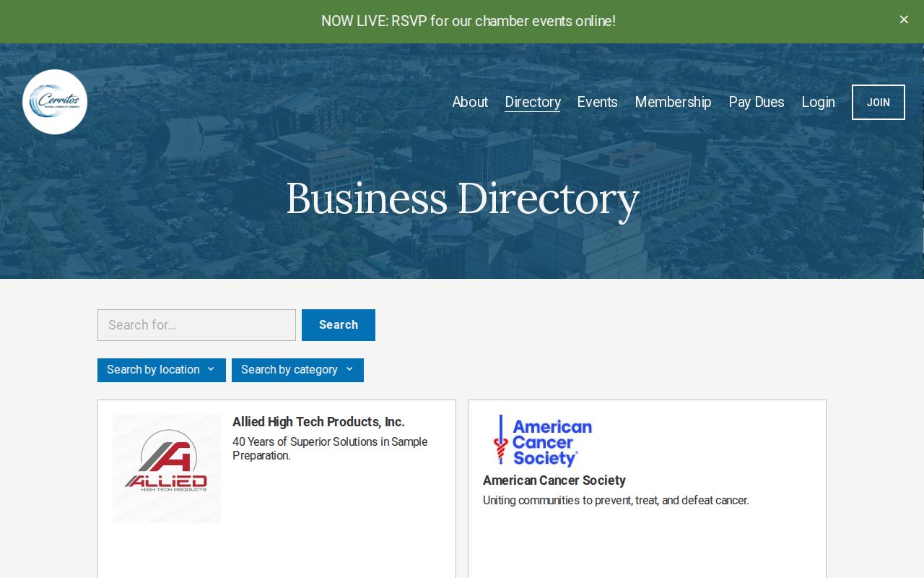924x578 pixels.
Task: Open the Events menu item
Action: [598, 102]
